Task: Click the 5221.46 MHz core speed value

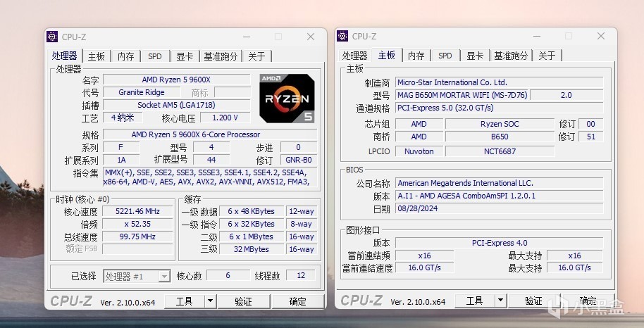Action: (137, 211)
